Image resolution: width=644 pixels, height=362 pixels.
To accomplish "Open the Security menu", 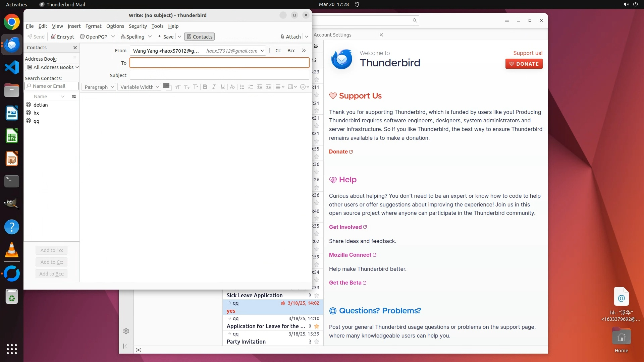I will point(138,26).
